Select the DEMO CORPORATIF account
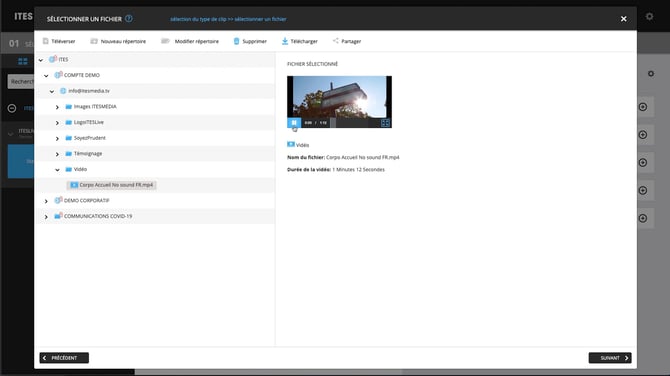The width and height of the screenshot is (670, 376). click(82, 200)
